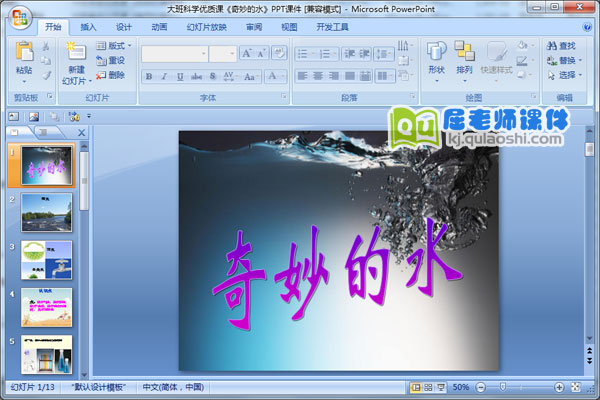
Task: Toggle Center text alignment
Action: click(x=318, y=76)
